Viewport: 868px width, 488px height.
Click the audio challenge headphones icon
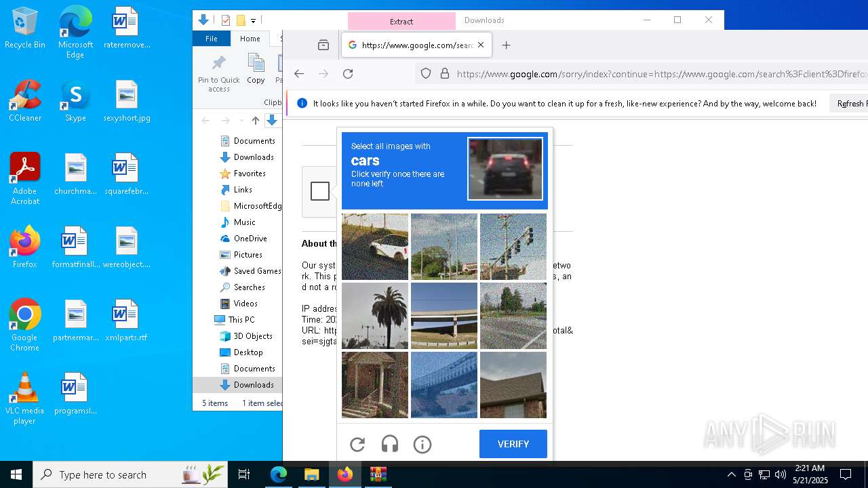coord(390,445)
